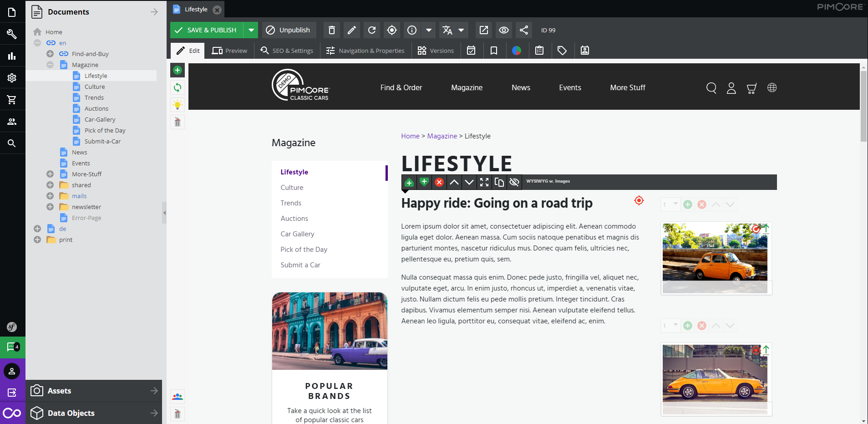Screen dimensions: 868x424
Task: Switch to the Preview tab
Action: click(x=230, y=51)
